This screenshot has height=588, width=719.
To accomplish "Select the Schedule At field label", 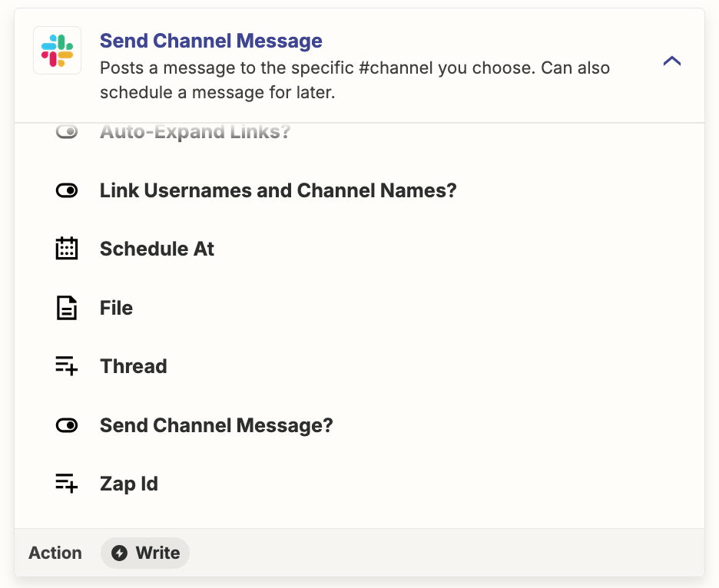I will (x=157, y=249).
